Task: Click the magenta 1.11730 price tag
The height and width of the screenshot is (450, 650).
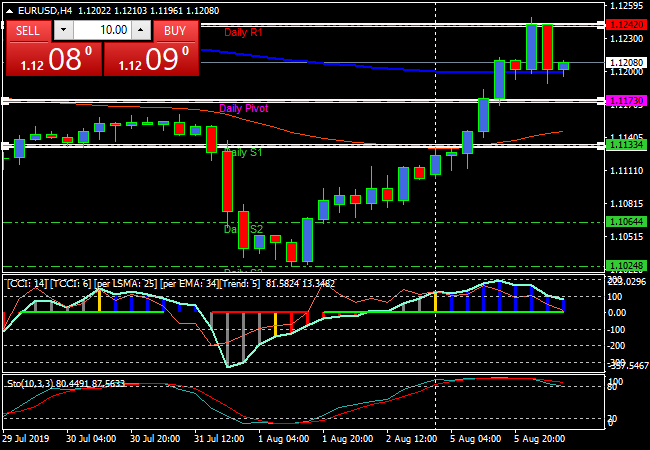Action: [625, 101]
